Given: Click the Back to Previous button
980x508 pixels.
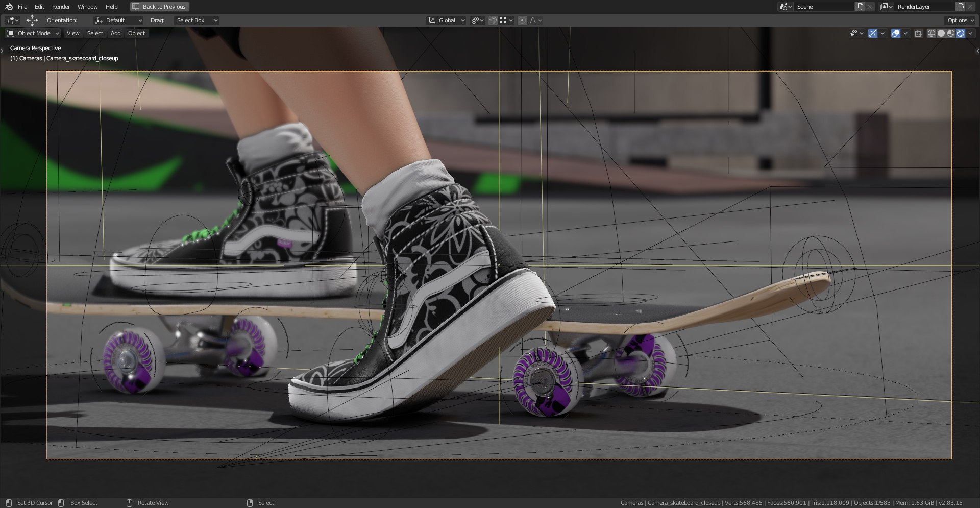Looking at the screenshot, I should (x=159, y=7).
